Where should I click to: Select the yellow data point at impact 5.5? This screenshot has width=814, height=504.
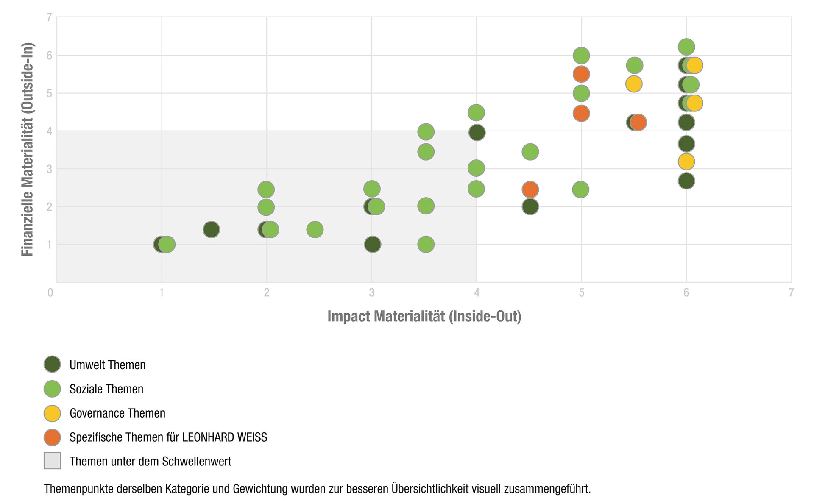pos(633,84)
